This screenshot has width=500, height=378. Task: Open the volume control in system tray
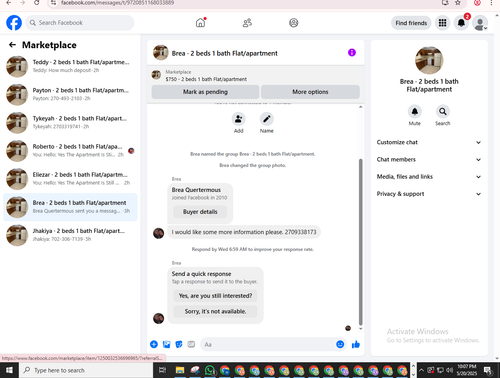point(449,370)
